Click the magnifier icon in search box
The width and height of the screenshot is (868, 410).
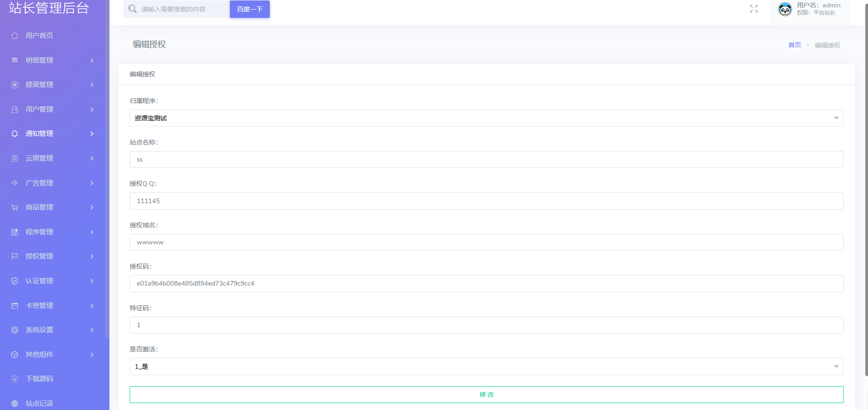132,9
